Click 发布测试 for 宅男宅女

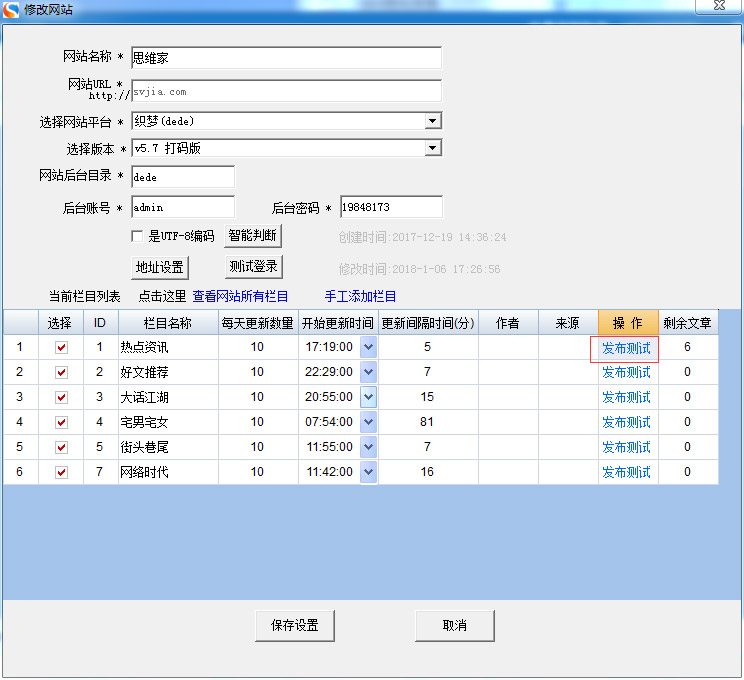626,422
